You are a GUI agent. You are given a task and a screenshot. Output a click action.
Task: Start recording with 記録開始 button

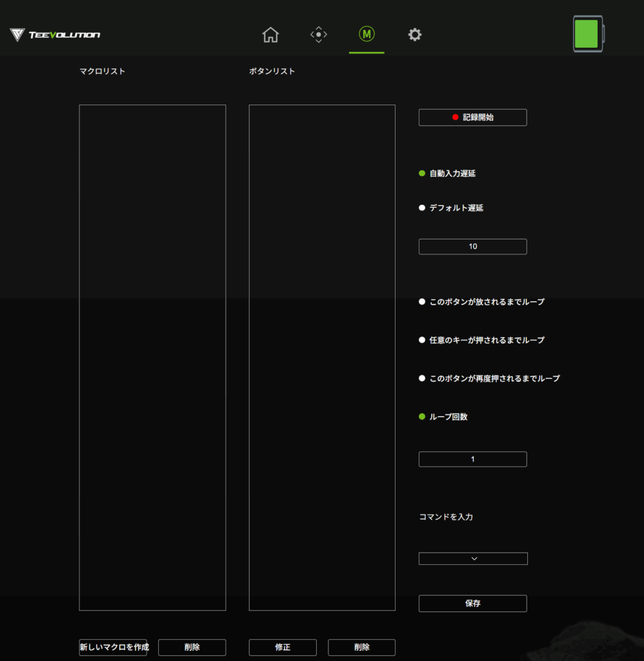click(472, 117)
